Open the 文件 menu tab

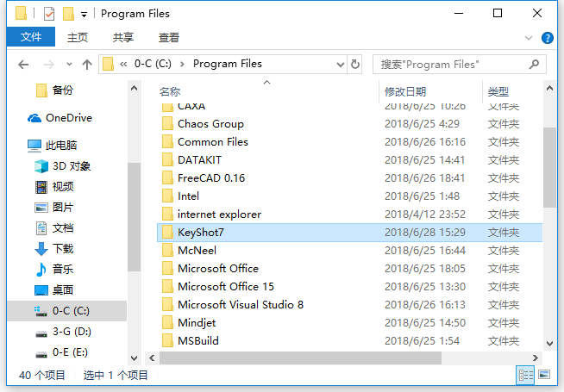(x=31, y=37)
